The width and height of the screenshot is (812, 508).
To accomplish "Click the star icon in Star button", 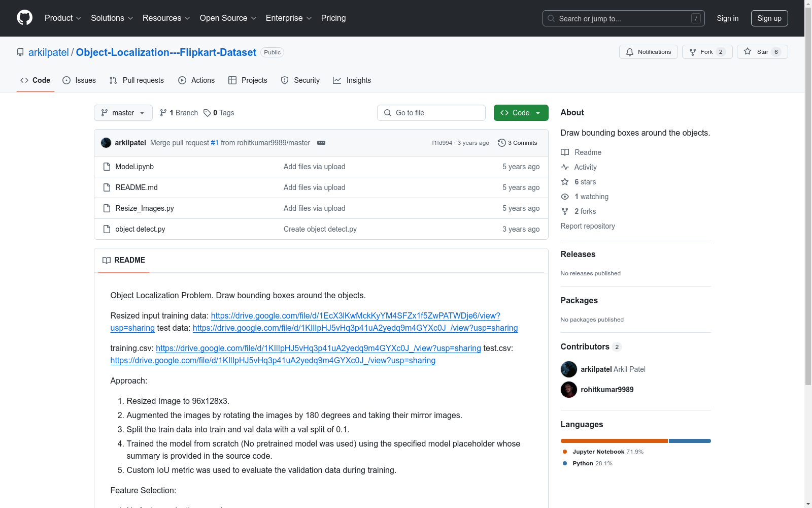I will 748,52.
